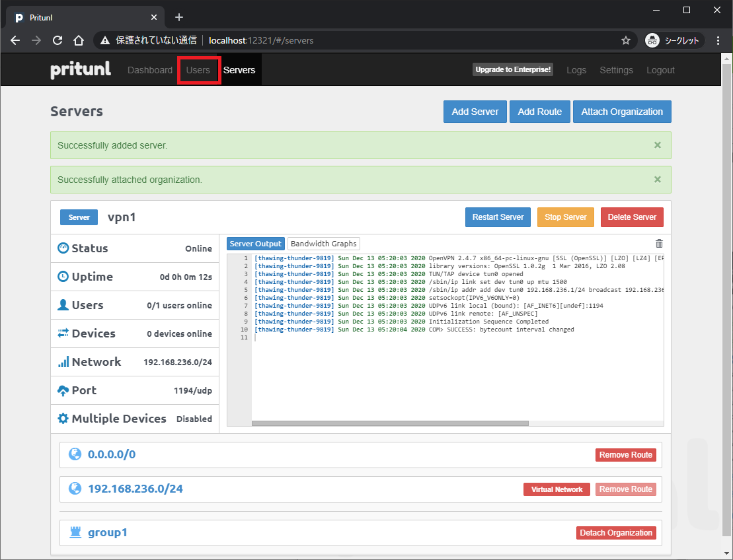
Task: Click the Status gauge icon
Action: point(63,248)
